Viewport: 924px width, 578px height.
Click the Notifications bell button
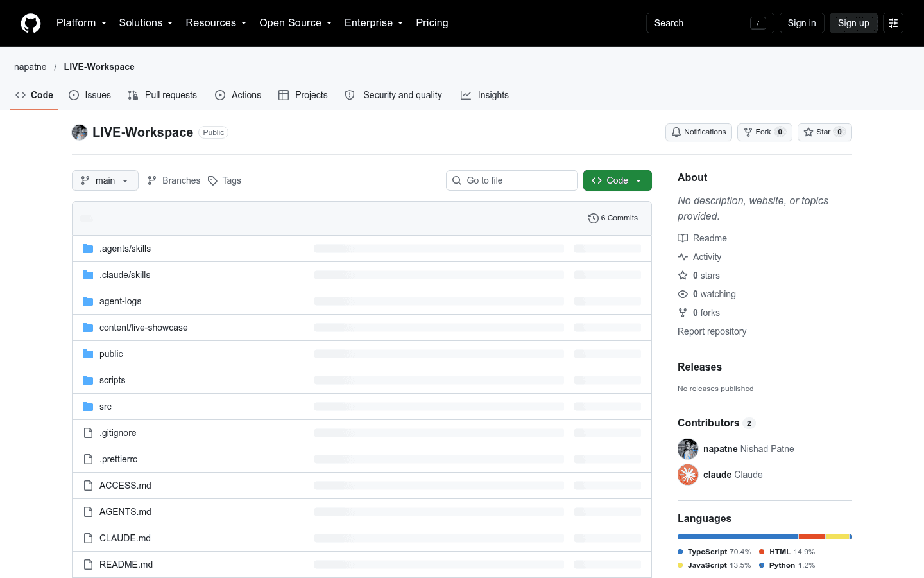pyautogui.click(x=699, y=132)
